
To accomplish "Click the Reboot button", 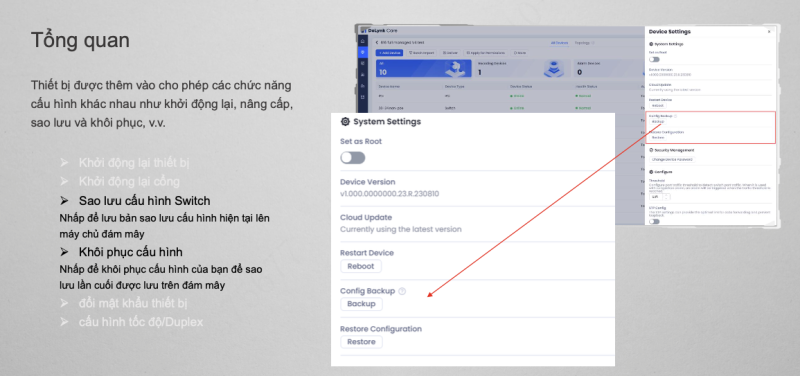I will click(361, 266).
